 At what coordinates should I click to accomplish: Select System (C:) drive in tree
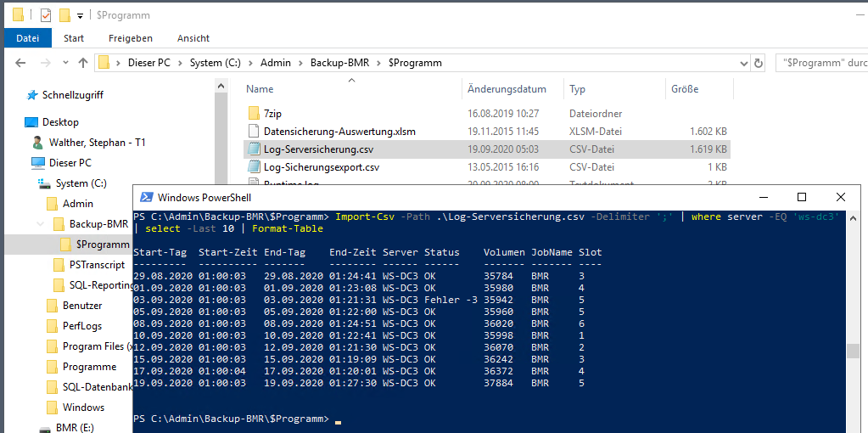click(81, 183)
